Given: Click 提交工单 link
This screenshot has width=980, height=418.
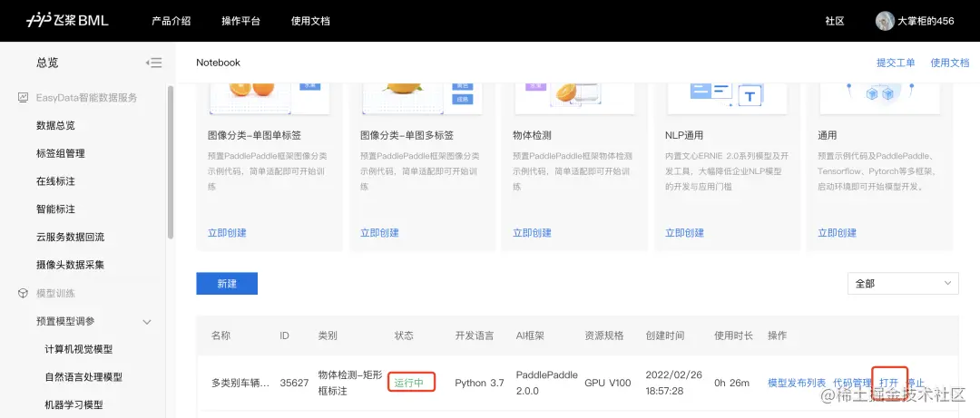Looking at the screenshot, I should click(x=896, y=63).
